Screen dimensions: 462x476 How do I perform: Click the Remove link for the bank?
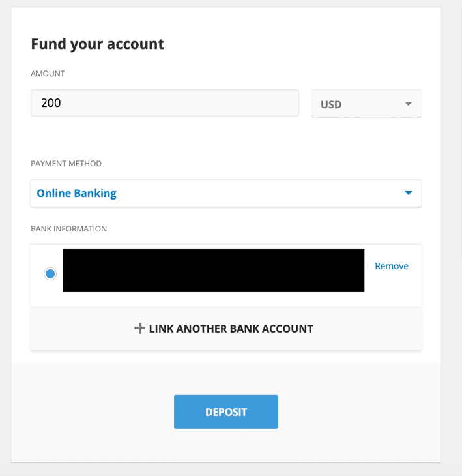click(392, 266)
